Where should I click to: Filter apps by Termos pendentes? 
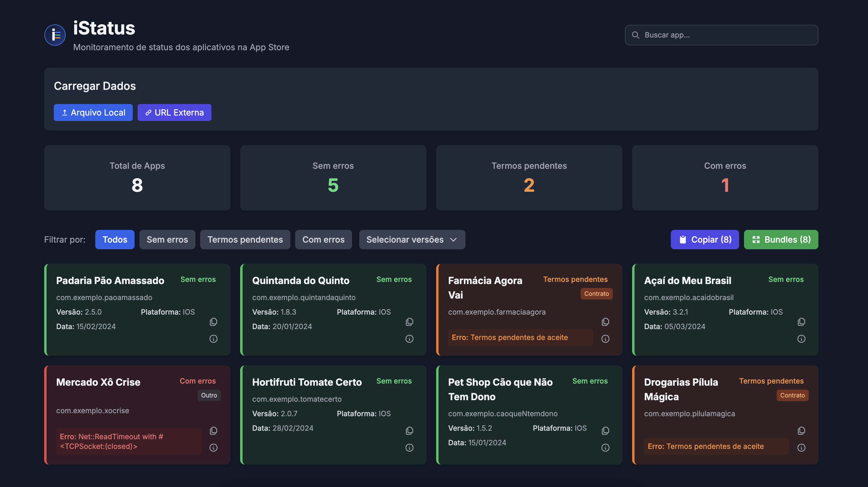tap(245, 240)
